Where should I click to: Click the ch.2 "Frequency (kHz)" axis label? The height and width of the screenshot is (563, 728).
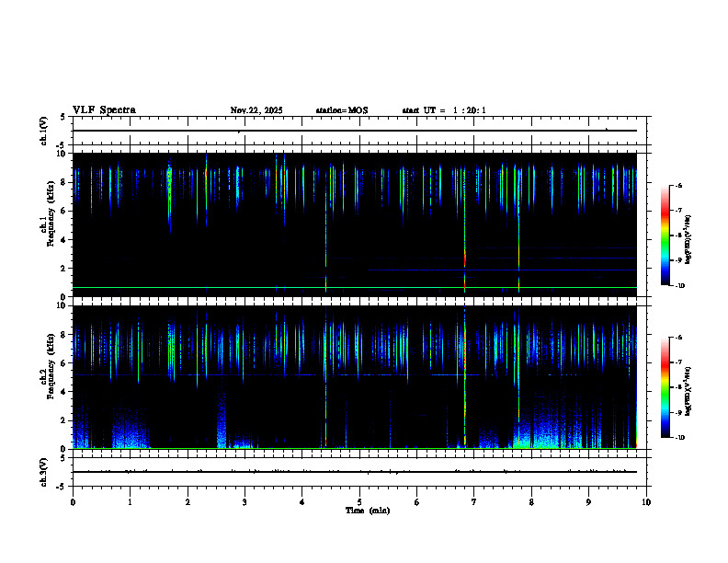51,366
